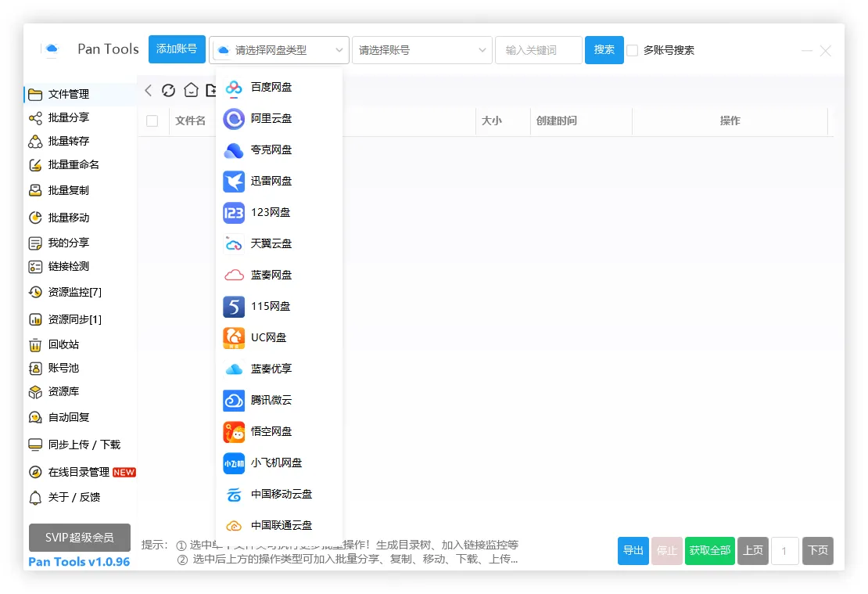Refresh the file list
The width and height of the screenshot is (868, 594).
coord(169,90)
